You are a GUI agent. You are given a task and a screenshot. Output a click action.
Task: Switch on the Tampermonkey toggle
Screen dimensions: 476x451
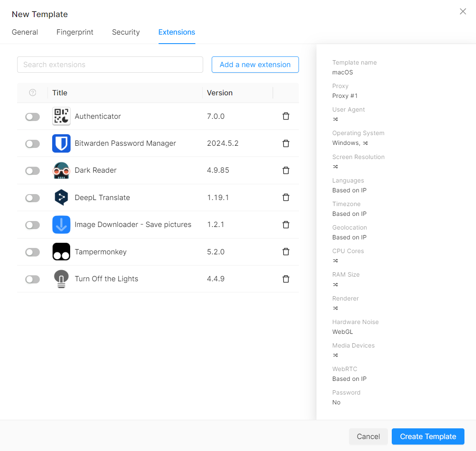pos(33,252)
